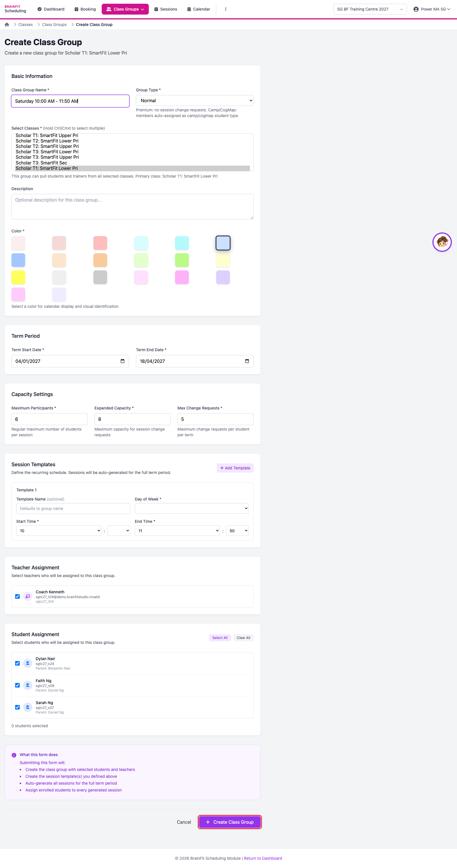Open the End Time hour dropdown
The image size is (457, 868).
point(177,531)
